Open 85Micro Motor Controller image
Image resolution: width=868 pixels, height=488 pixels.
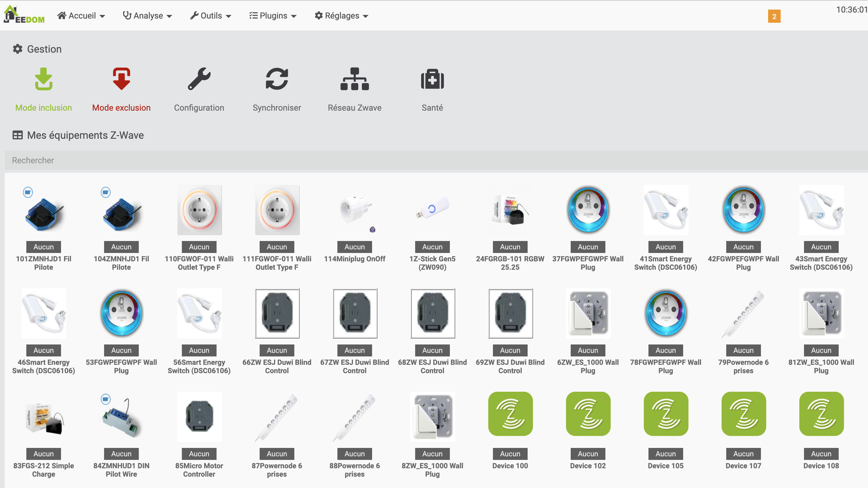(200, 417)
